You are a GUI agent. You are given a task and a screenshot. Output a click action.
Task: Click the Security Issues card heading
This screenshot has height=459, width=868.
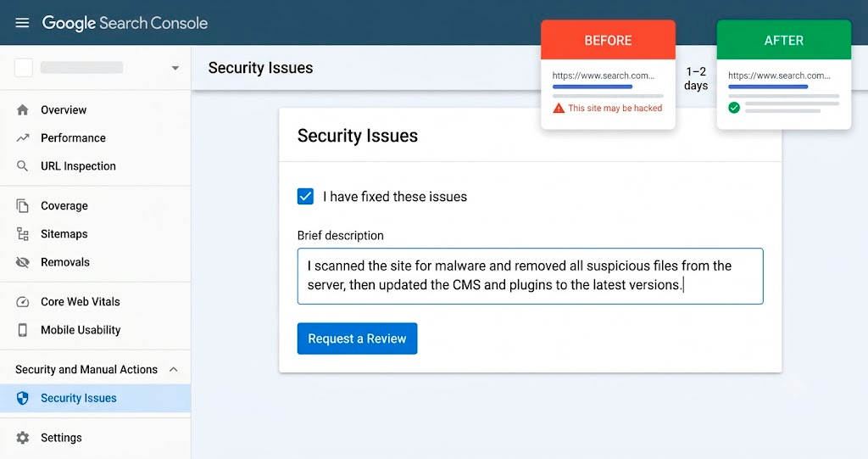[358, 136]
